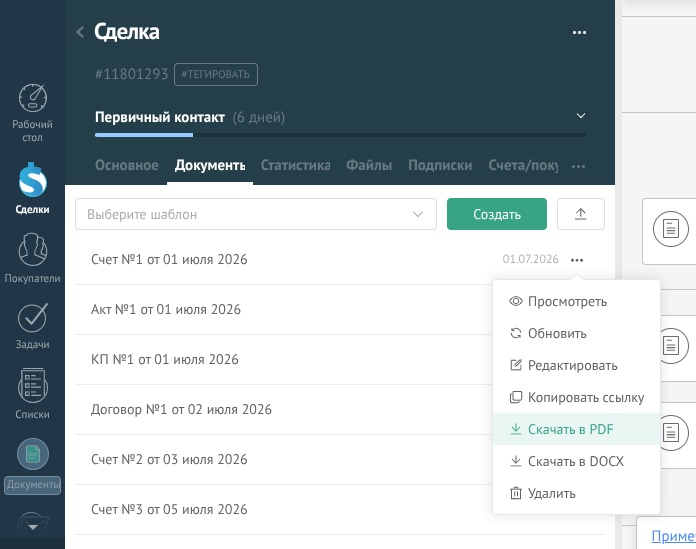Switch to the Счета/покупки tab

coord(523,165)
